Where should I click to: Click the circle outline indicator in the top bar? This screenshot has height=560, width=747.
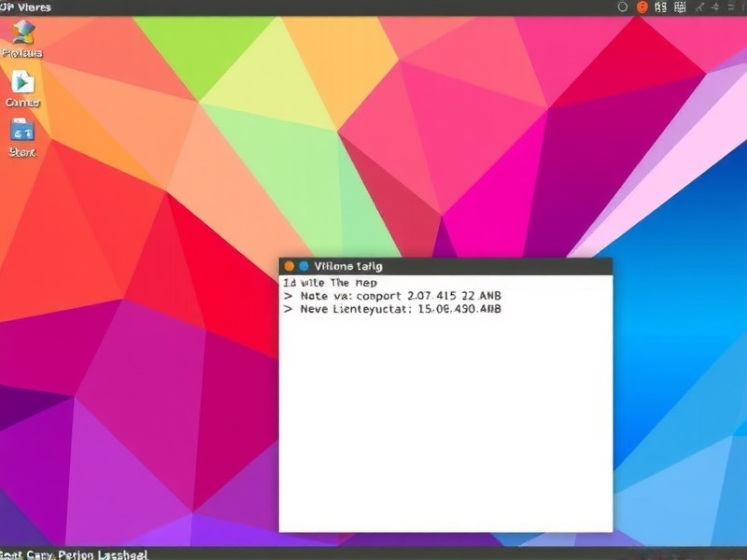[623, 7]
